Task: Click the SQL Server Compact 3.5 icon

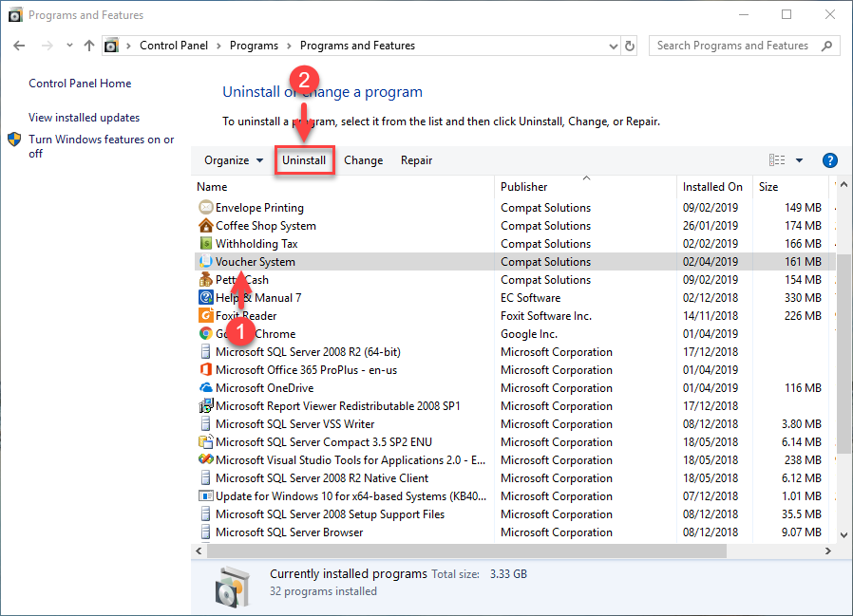Action: 205,441
